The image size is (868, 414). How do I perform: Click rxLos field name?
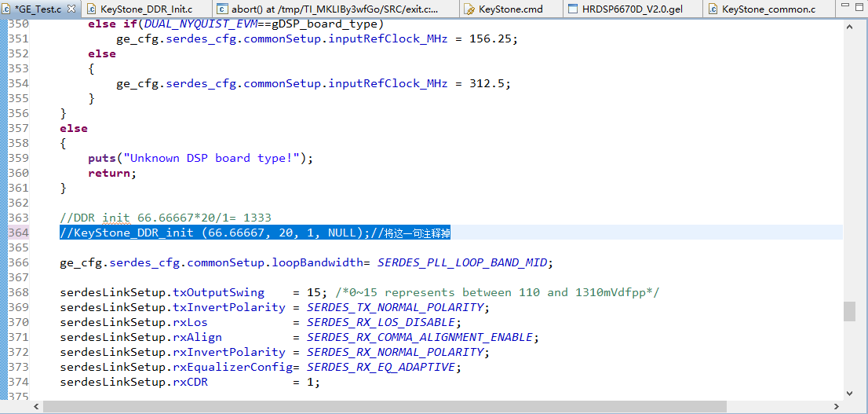tap(190, 322)
